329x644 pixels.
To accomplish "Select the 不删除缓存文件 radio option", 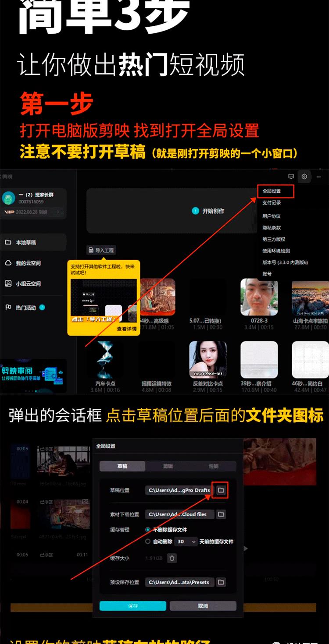I will 148,530.
